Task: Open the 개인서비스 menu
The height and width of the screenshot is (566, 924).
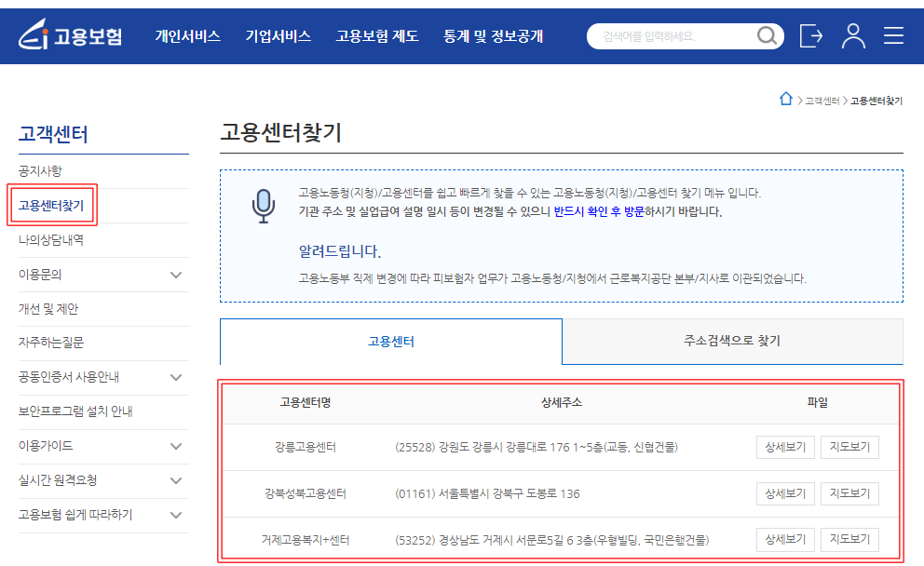Action: point(187,35)
